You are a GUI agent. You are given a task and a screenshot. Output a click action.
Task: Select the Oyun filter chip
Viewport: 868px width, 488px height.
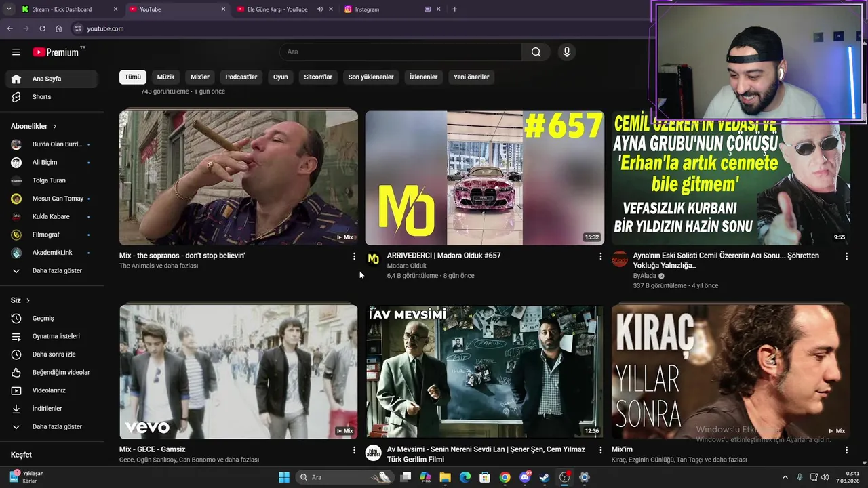[x=281, y=77]
